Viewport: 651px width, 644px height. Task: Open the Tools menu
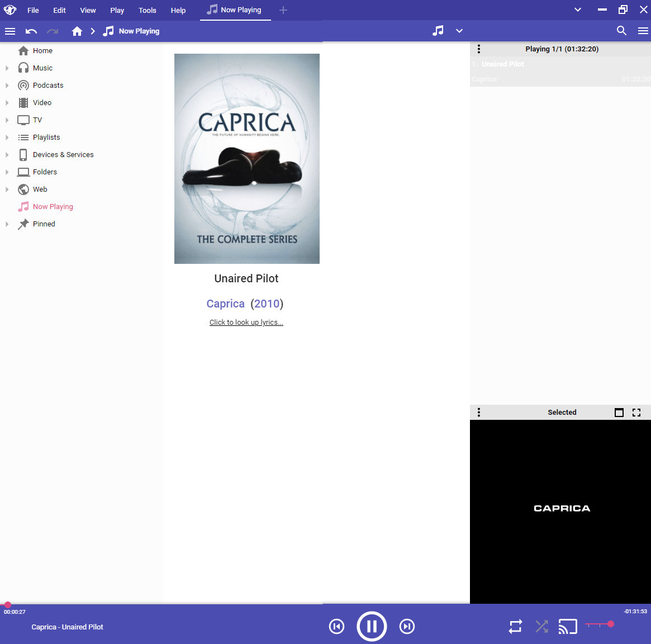(x=148, y=10)
